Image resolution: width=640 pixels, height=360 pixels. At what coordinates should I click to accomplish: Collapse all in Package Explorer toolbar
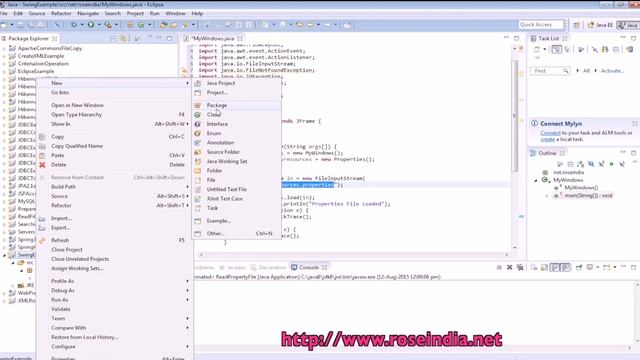click(113, 38)
